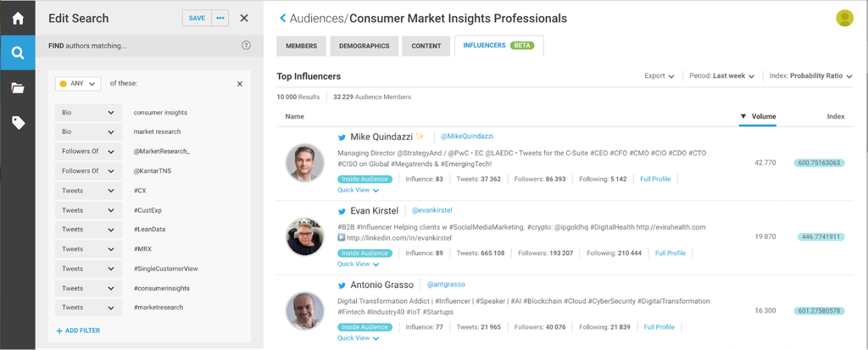Expand Quick View for Mike Quindazzi

(358, 191)
